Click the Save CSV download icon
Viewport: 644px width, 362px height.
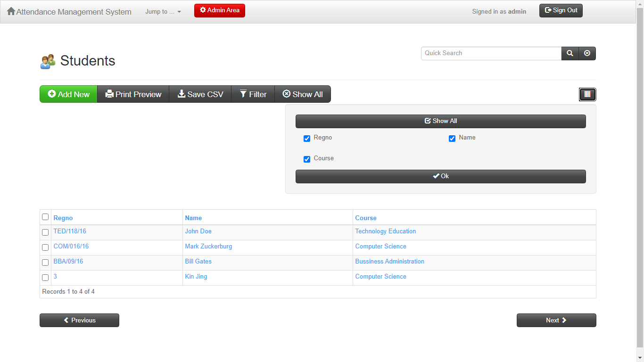(182, 94)
